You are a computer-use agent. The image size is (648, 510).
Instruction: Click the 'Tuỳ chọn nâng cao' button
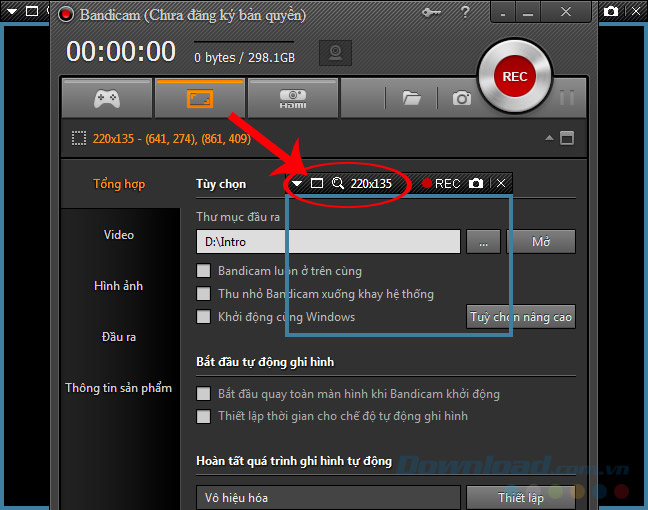(x=521, y=317)
